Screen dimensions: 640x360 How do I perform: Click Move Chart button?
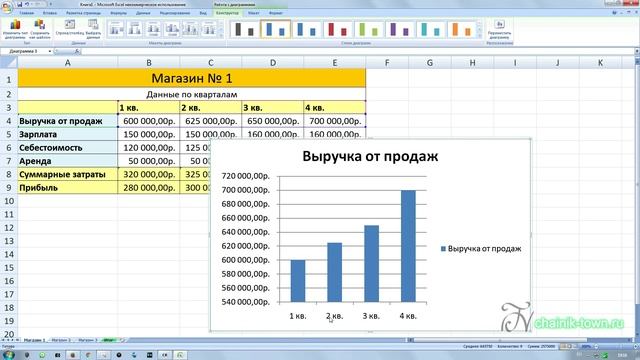(499, 29)
